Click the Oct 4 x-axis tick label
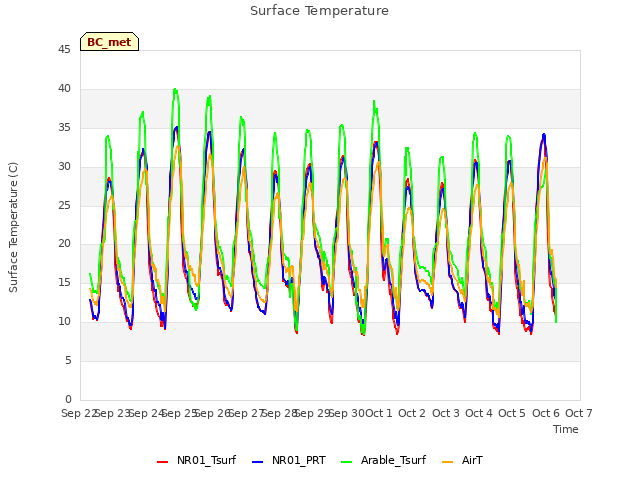This screenshot has width=640, height=480. click(479, 413)
